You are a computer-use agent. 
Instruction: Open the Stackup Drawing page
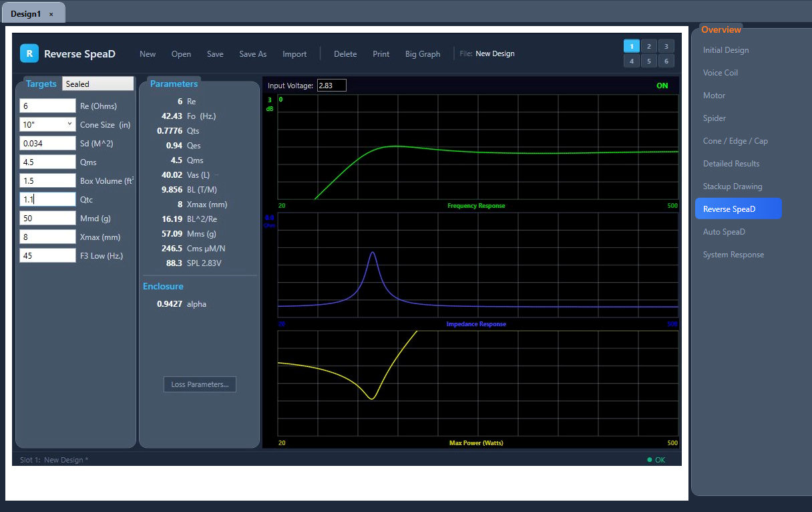click(x=733, y=186)
